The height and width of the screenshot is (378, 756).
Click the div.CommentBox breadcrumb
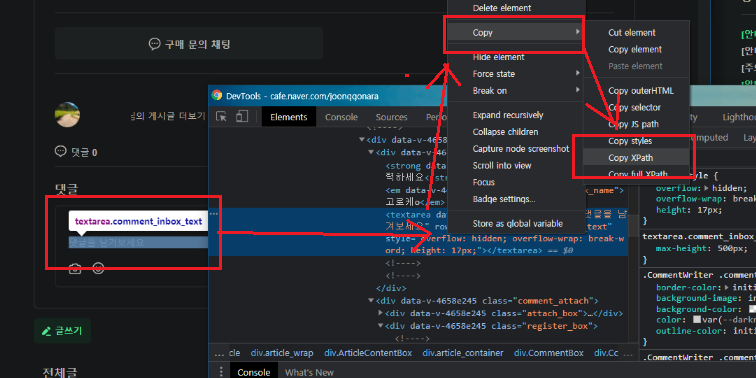pos(549,353)
